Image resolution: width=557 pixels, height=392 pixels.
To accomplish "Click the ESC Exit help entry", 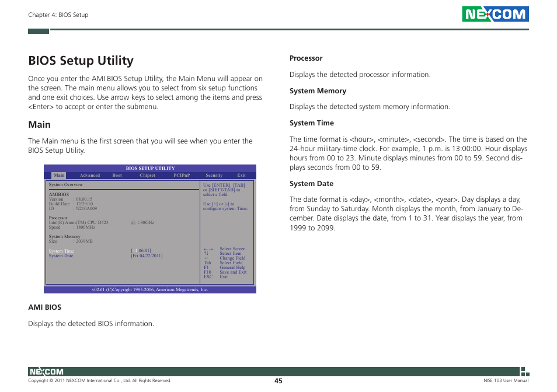I will pyautogui.click(x=216, y=276).
